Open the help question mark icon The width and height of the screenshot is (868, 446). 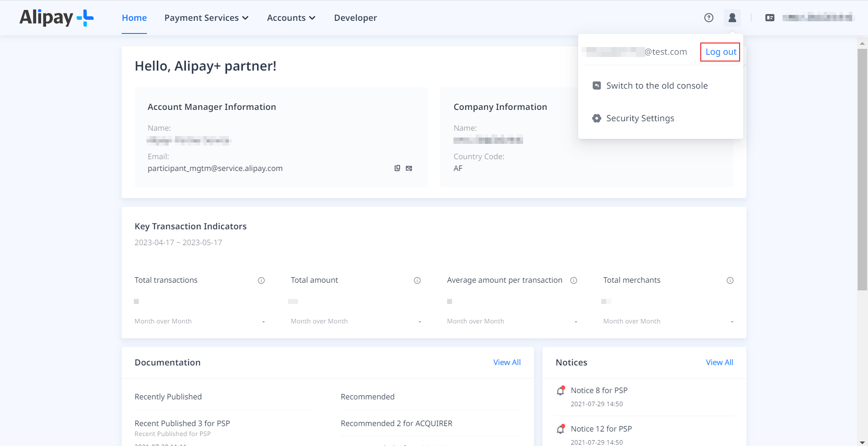click(x=709, y=18)
